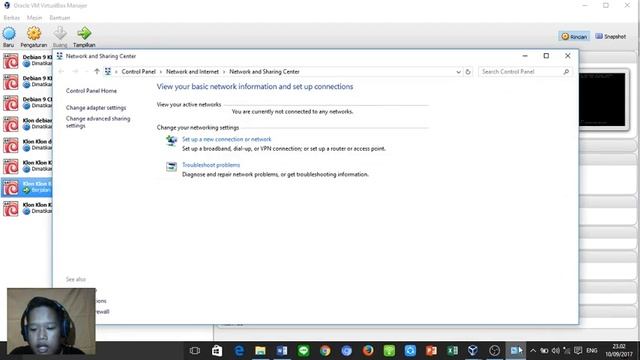Click Set up a new connection or network

point(227,139)
